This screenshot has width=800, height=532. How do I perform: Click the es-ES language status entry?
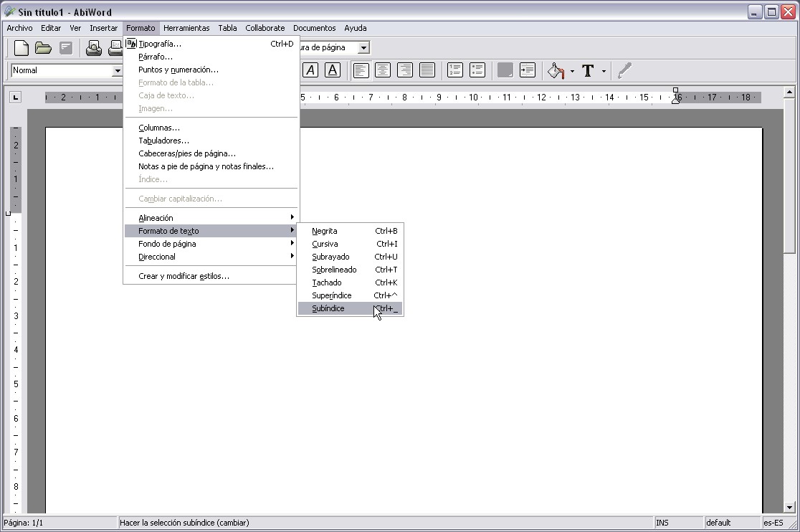pyautogui.click(x=773, y=523)
